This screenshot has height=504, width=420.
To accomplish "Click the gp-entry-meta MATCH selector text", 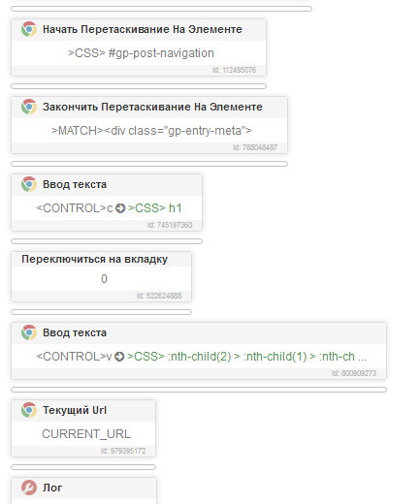I will [x=151, y=131].
